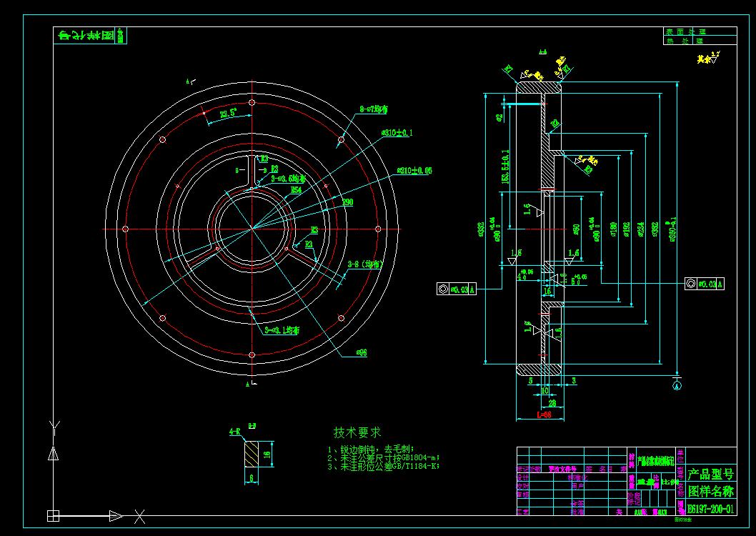
Task: Click the 产品型号 title block cell
Action: coord(711,475)
